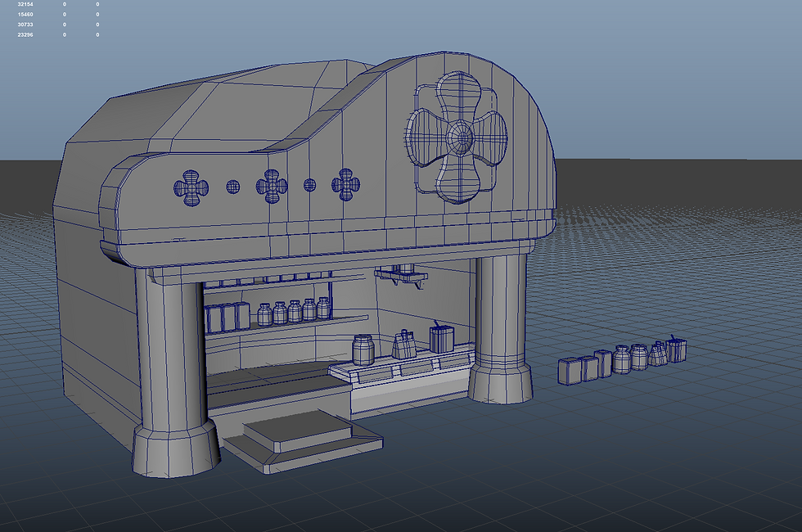Viewport: 802px width, 532px height.
Task: Select the large jar on the shop counter
Action: pyautogui.click(x=363, y=350)
